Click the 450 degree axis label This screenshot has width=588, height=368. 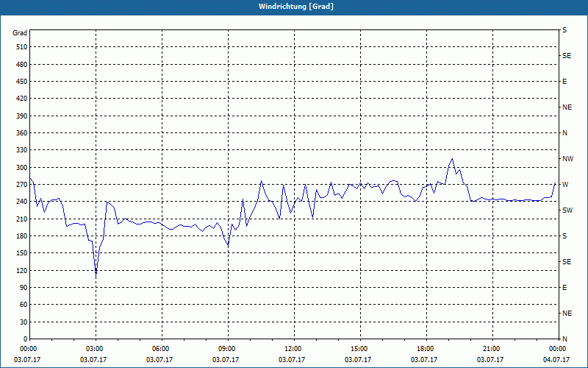coord(22,82)
